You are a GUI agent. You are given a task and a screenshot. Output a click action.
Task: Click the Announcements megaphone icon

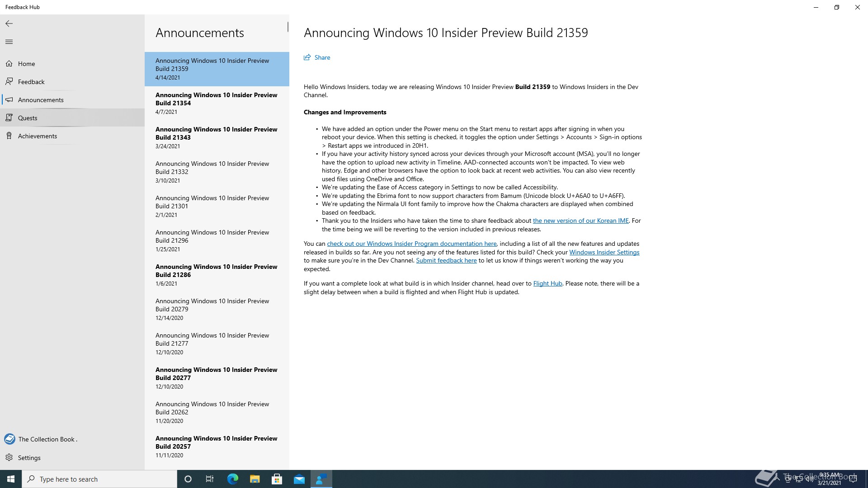point(9,100)
